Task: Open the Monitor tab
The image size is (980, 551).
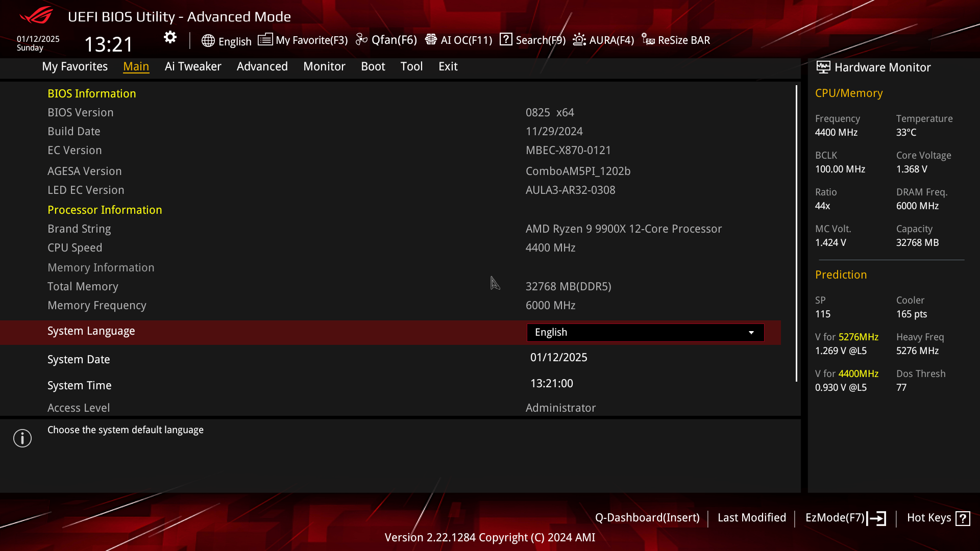Action: point(324,66)
